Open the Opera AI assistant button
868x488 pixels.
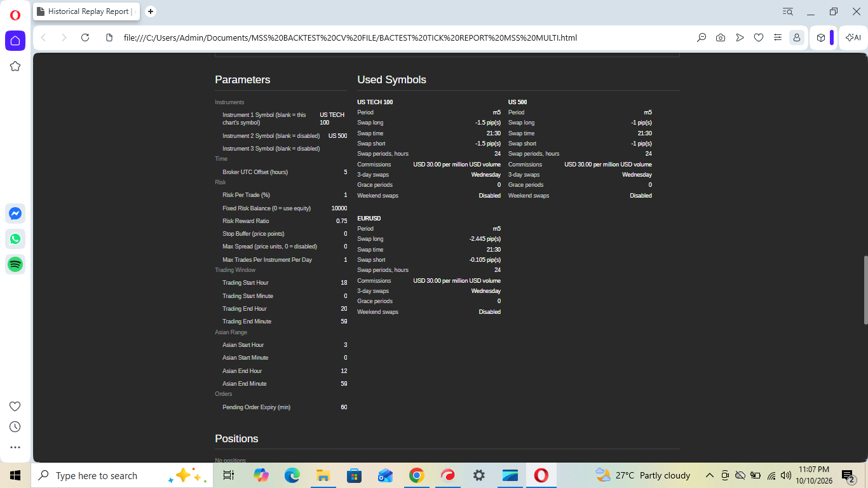point(853,37)
